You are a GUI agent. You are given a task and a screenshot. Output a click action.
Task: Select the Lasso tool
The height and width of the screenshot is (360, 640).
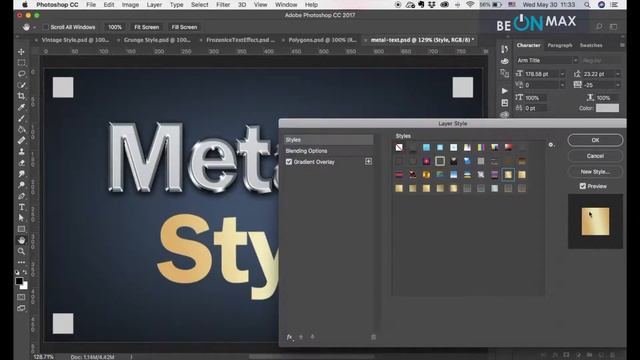[x=21, y=74]
